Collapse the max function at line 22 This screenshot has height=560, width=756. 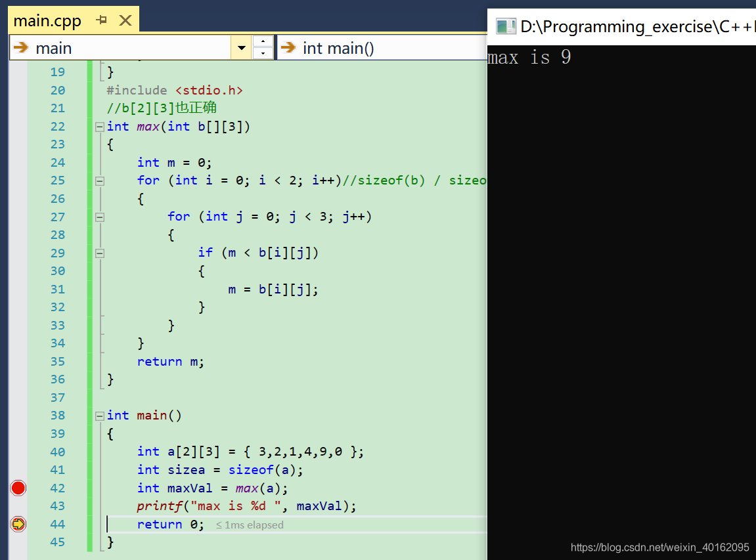[x=100, y=127]
